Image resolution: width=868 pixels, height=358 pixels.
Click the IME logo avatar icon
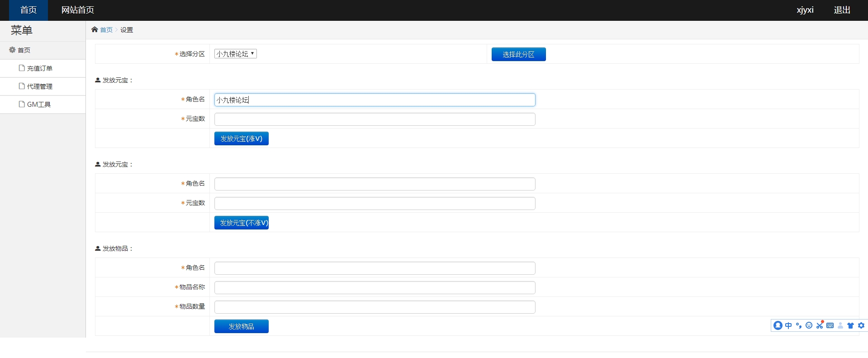(x=778, y=325)
